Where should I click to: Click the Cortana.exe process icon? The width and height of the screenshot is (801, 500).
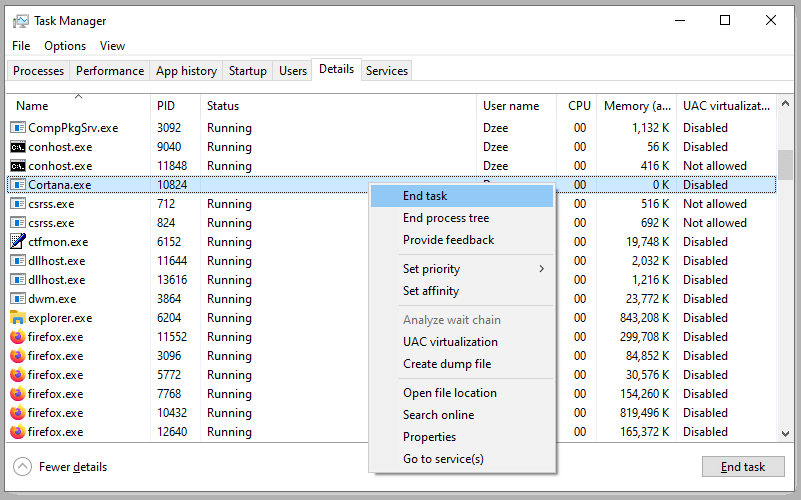18,185
